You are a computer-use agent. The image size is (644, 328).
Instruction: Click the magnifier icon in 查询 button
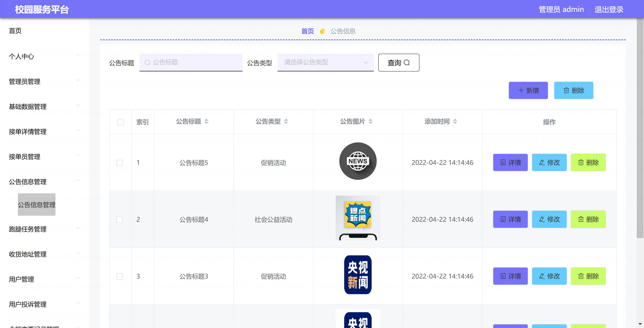pos(407,63)
